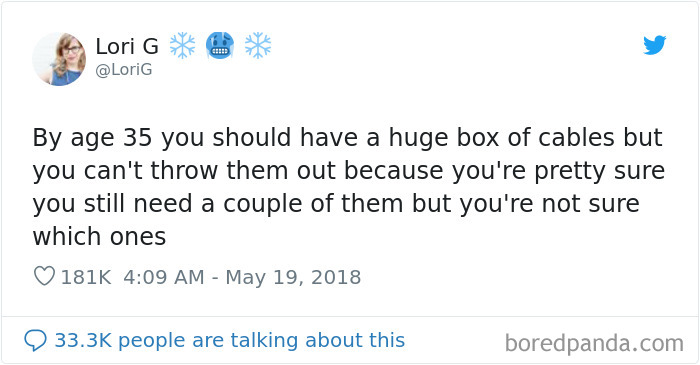This screenshot has width=700, height=365.
Task: Open the Lori G display name
Action: (x=127, y=46)
